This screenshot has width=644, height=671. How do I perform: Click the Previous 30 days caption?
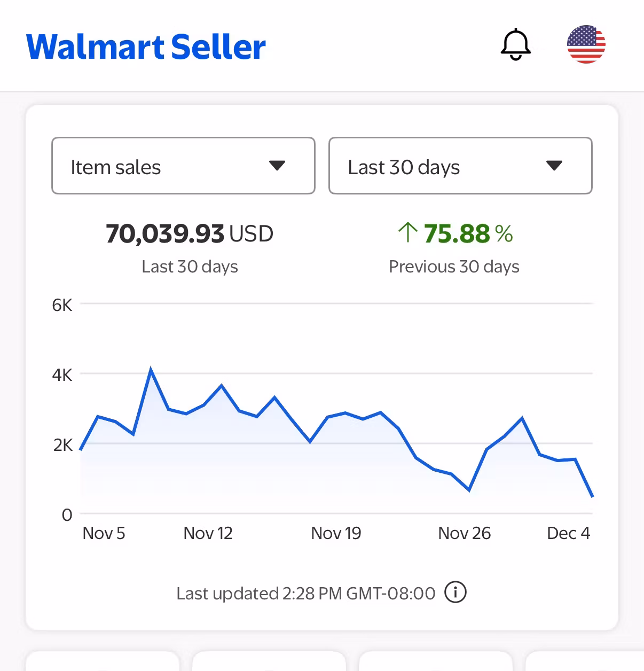click(454, 267)
